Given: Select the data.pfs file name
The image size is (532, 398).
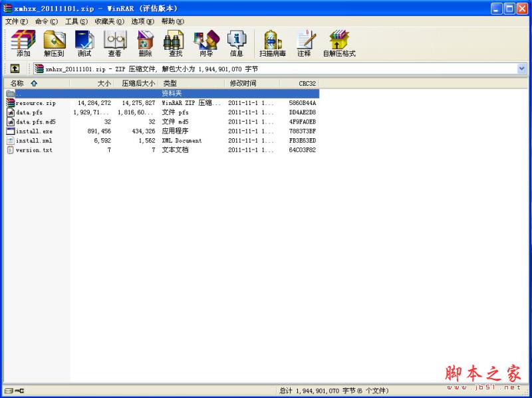Looking at the screenshot, I should [29, 112].
